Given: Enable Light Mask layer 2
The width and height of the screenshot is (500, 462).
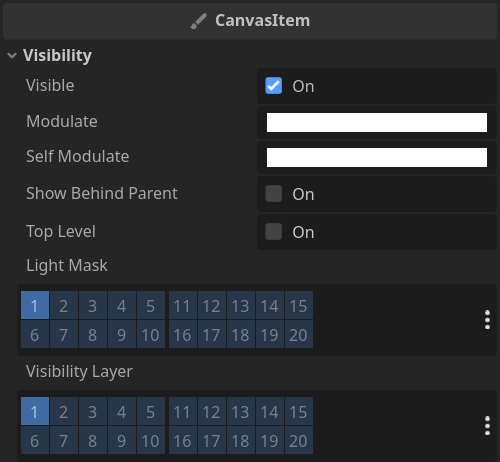Looking at the screenshot, I should pos(64,305).
